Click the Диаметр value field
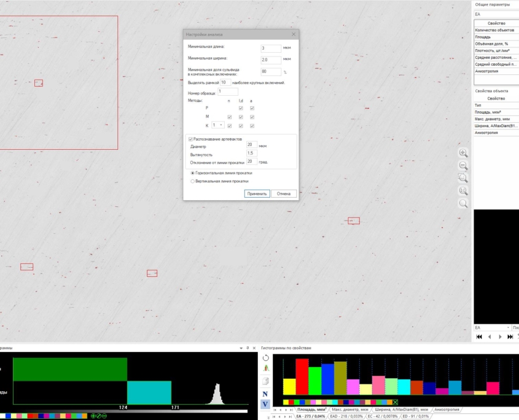 pos(252,145)
